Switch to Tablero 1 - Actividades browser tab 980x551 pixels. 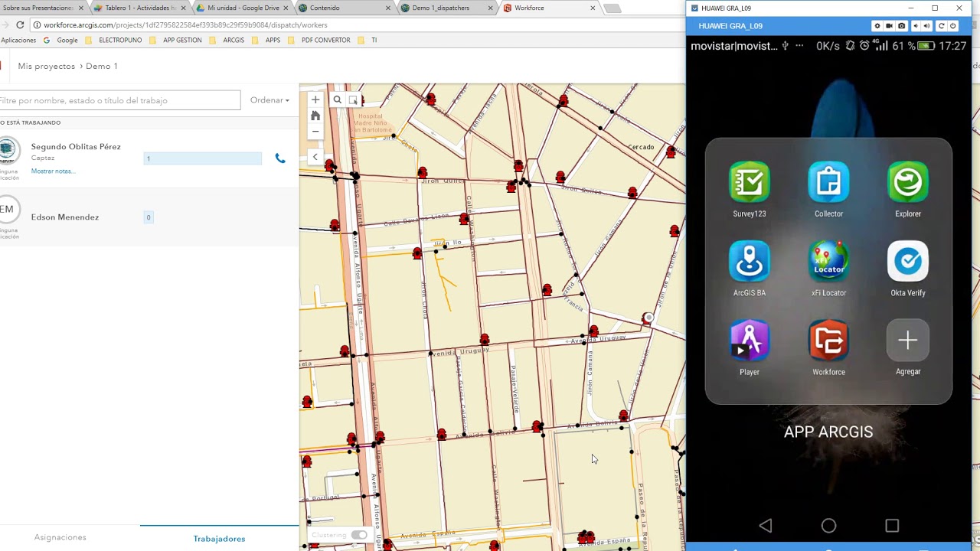tap(139, 8)
